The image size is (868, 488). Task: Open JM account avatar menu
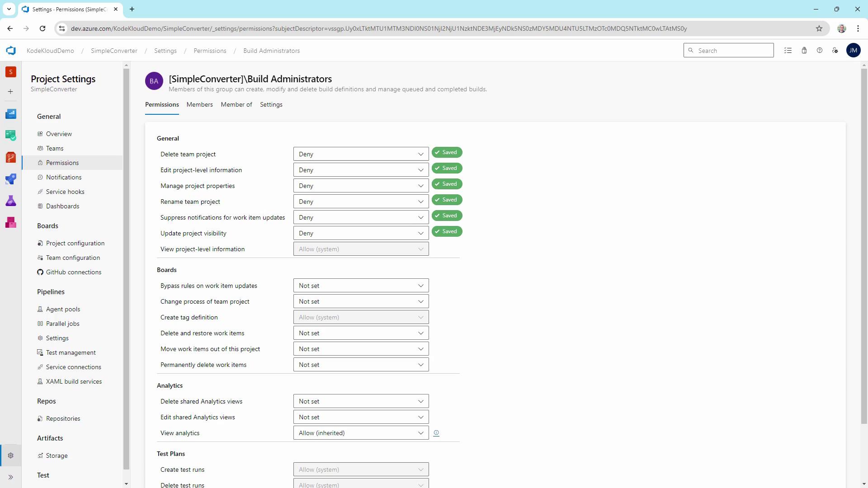853,51
